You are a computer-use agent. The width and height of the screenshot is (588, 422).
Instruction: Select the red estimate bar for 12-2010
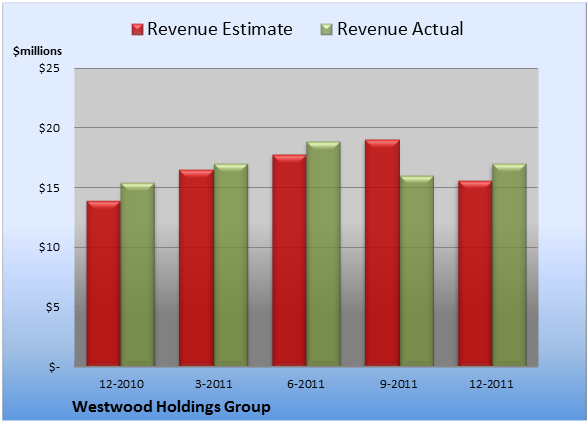click(x=104, y=284)
